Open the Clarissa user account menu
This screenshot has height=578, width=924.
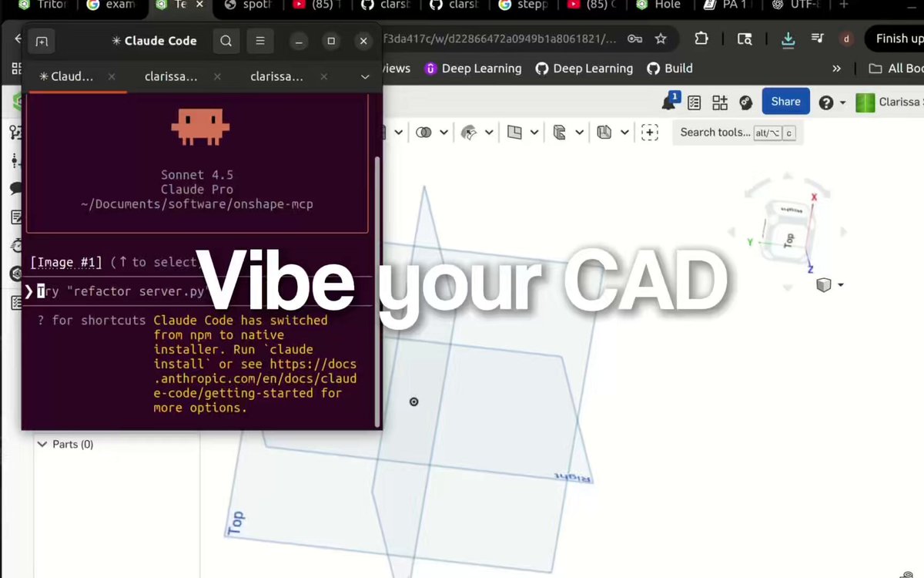(x=889, y=102)
